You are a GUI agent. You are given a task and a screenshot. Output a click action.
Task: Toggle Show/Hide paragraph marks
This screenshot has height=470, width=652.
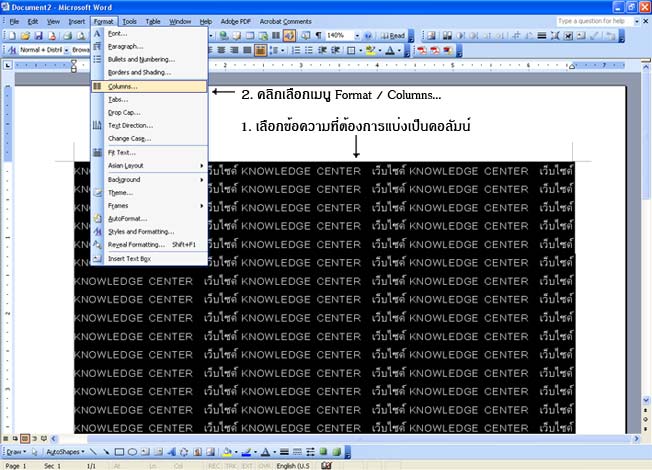(319, 36)
